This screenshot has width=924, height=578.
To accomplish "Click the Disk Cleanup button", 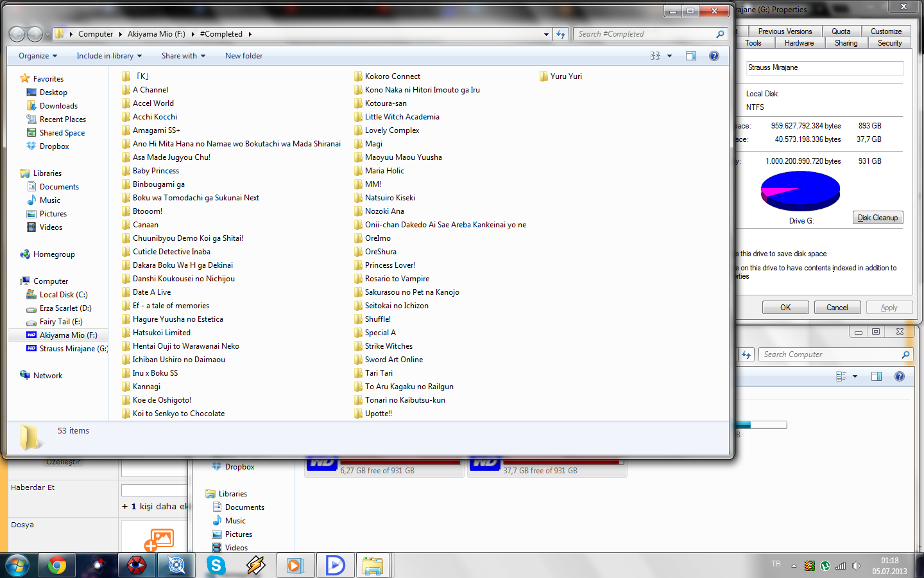I will click(878, 218).
